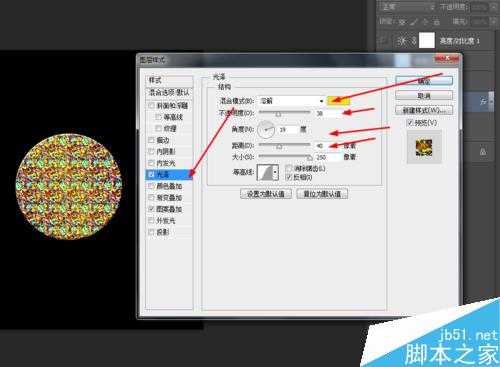
Task: Toggle the 预览 checkbox
Action: click(x=410, y=123)
